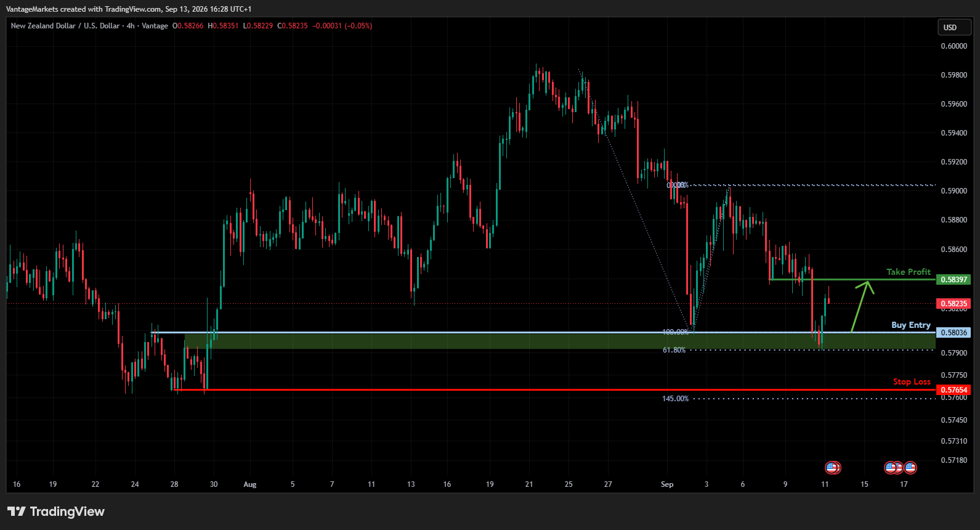Image resolution: width=980 pixels, height=530 pixels.
Task: Click the 0.60000 price axis label
Action: coord(954,46)
